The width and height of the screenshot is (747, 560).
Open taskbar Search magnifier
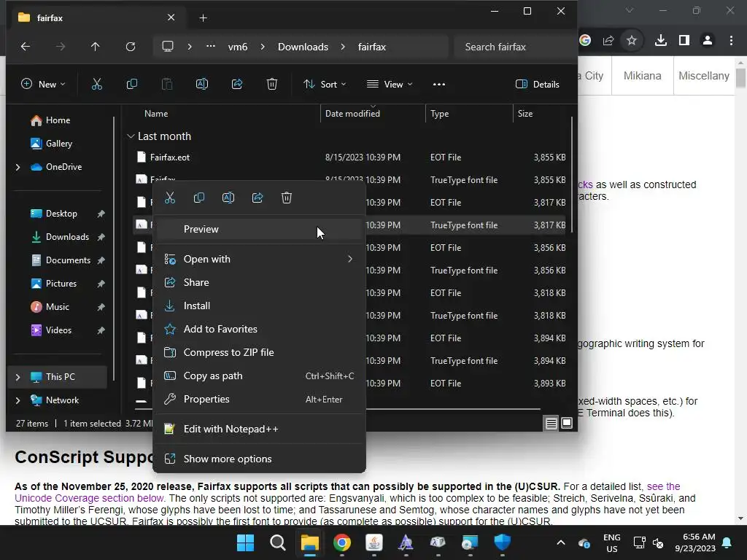click(x=278, y=542)
